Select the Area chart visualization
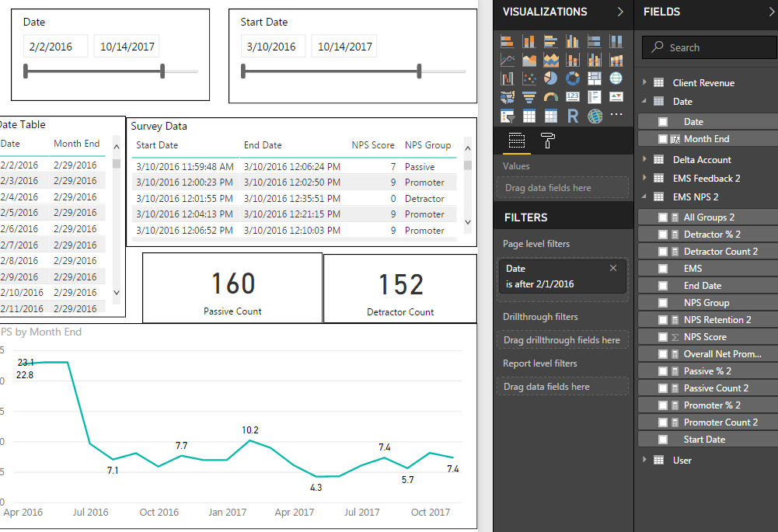The image size is (778, 532). (529, 61)
